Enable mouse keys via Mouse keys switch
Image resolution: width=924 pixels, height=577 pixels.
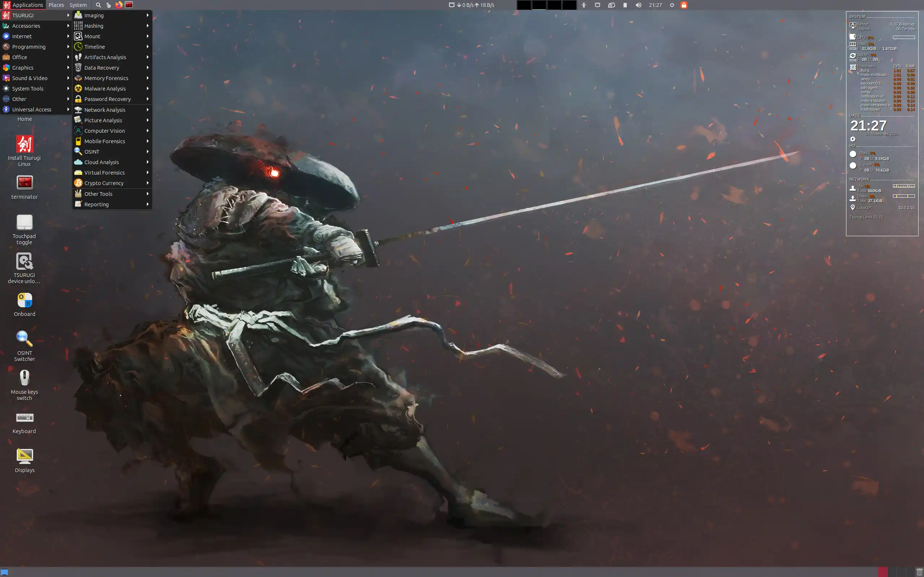(x=24, y=379)
